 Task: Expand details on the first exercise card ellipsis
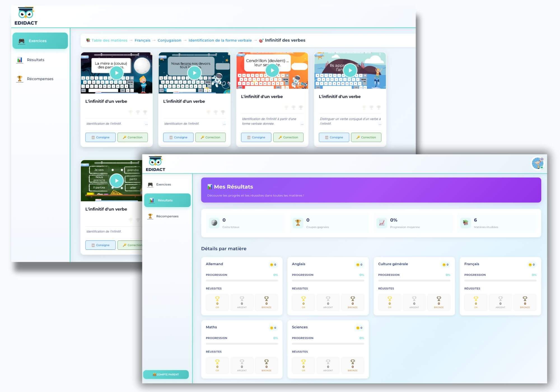tap(147, 124)
